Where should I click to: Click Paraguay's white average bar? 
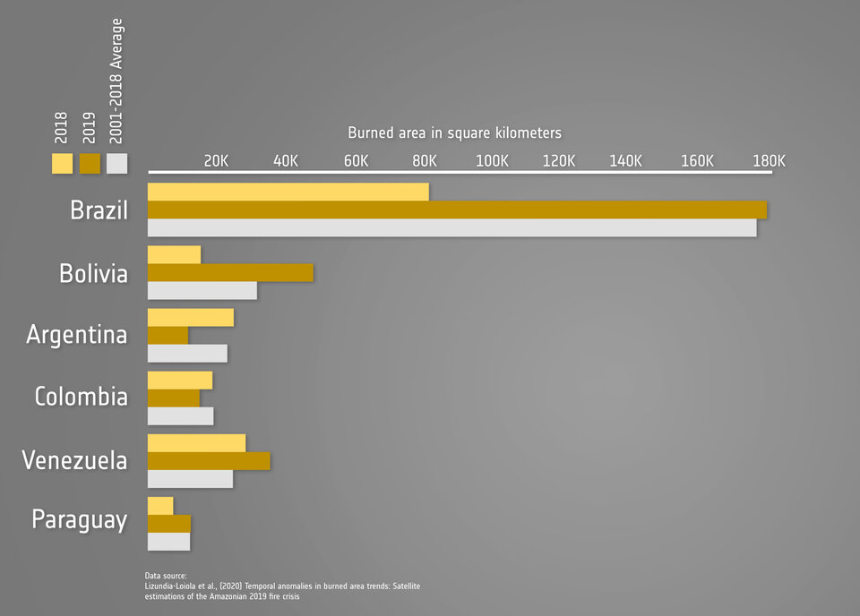[168, 542]
